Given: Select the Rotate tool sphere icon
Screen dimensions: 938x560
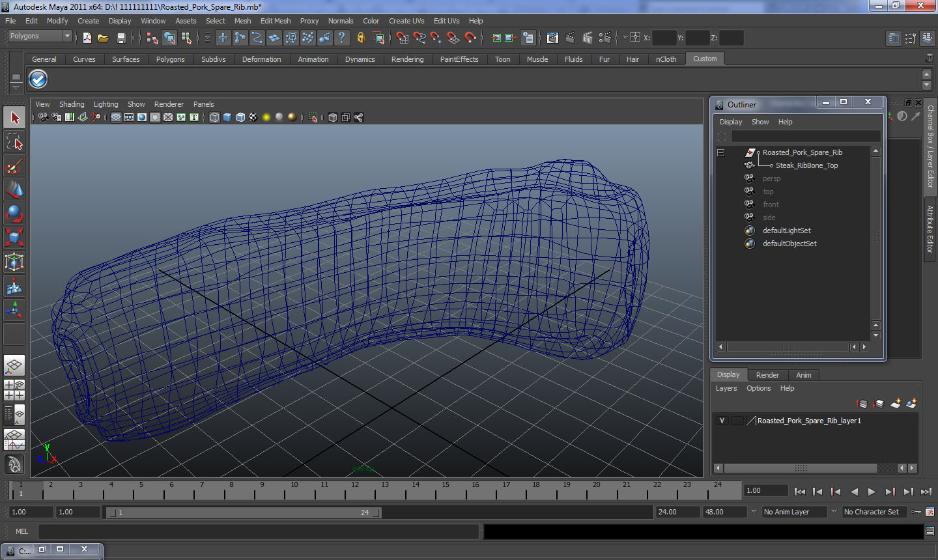Looking at the screenshot, I should pos(14,214).
